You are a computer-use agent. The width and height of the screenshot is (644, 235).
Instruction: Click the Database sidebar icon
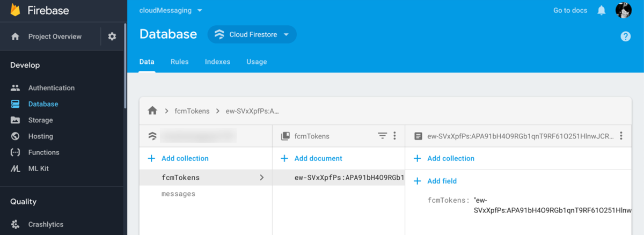(x=15, y=104)
